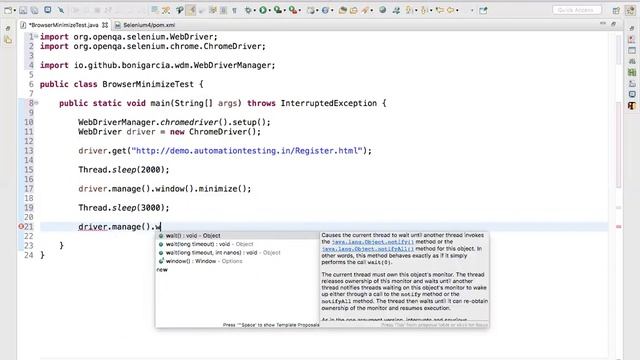Close the BrowserMinimizeTest.java tab
Viewport: 640px width, 360px height.
[x=105, y=25]
